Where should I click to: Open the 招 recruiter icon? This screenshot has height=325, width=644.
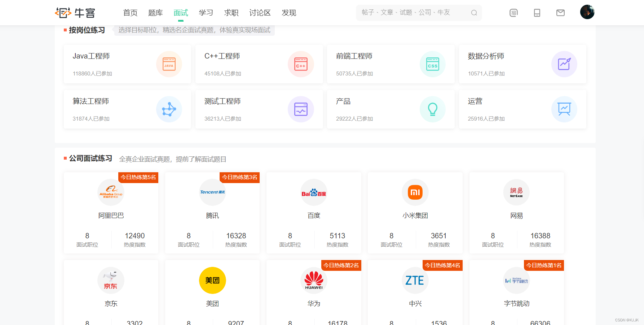(513, 13)
